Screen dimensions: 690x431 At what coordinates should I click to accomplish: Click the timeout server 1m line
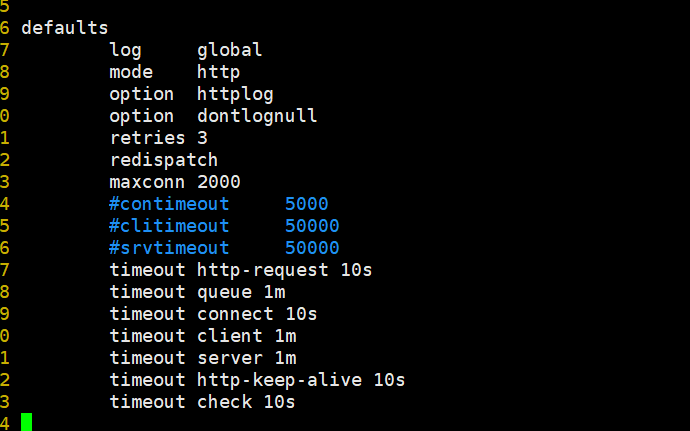[x=203, y=358]
